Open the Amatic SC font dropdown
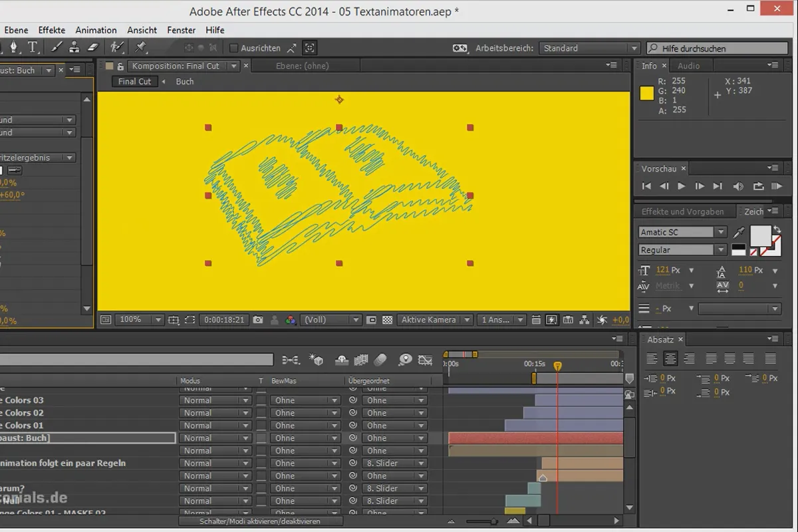 (x=682, y=232)
